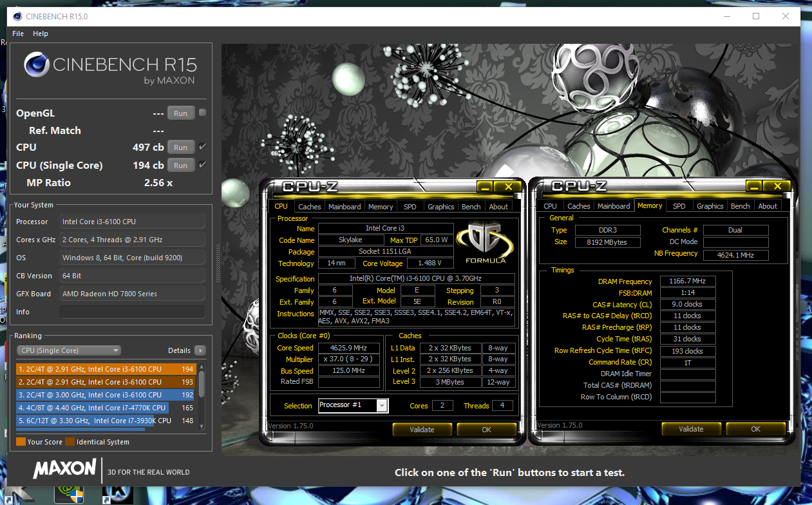Image resolution: width=812 pixels, height=505 pixels.
Task: Click the Details arrow button in Ranking
Action: click(x=200, y=350)
